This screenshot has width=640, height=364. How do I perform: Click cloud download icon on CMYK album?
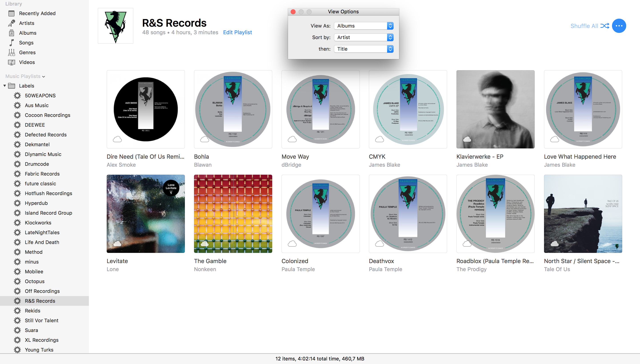[x=380, y=139]
